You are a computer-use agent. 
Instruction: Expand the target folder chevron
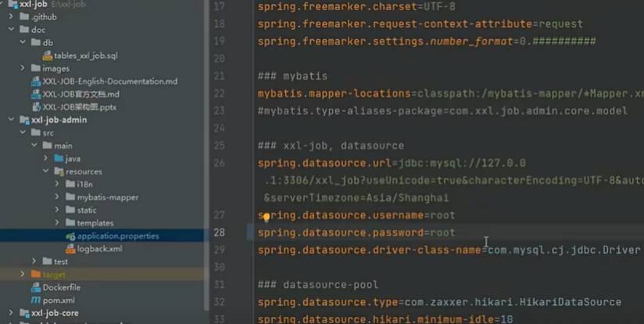point(23,274)
